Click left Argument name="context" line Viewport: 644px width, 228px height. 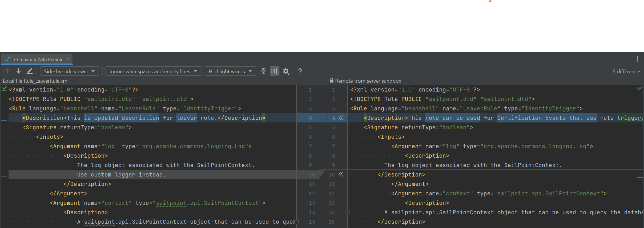click(x=158, y=203)
